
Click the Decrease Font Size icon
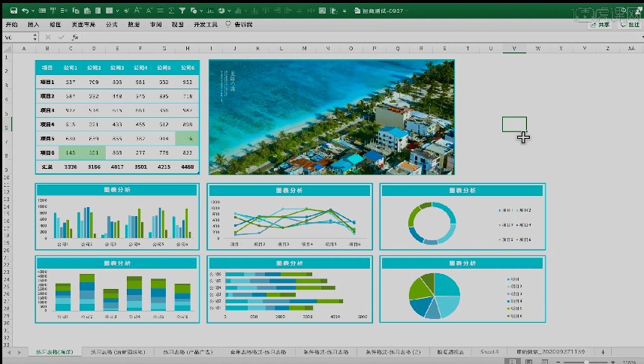[x=149, y=11]
